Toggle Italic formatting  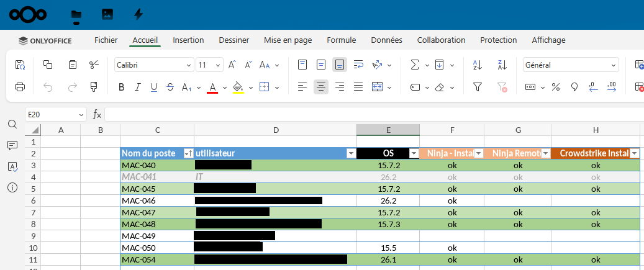click(138, 87)
